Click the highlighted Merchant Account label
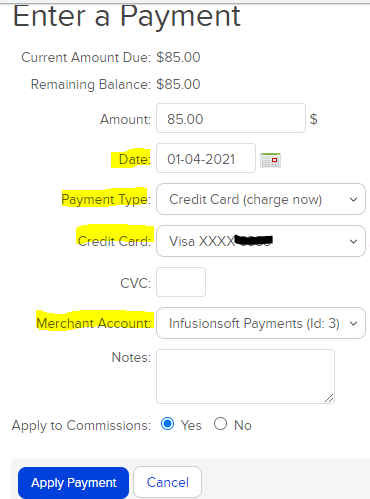Screen dimensions: 370x499 [93, 323]
